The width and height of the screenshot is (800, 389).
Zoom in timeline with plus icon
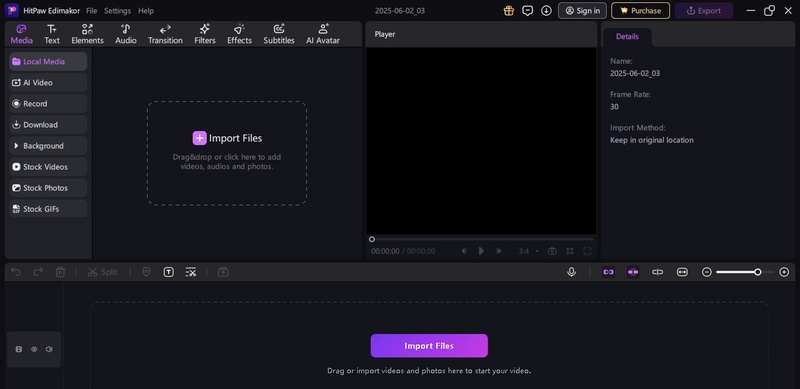pyautogui.click(x=784, y=272)
